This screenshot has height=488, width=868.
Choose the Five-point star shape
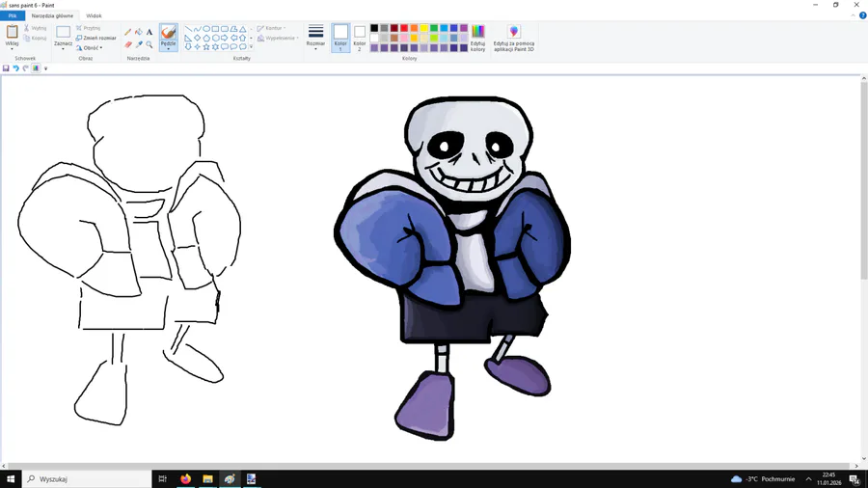click(x=206, y=47)
